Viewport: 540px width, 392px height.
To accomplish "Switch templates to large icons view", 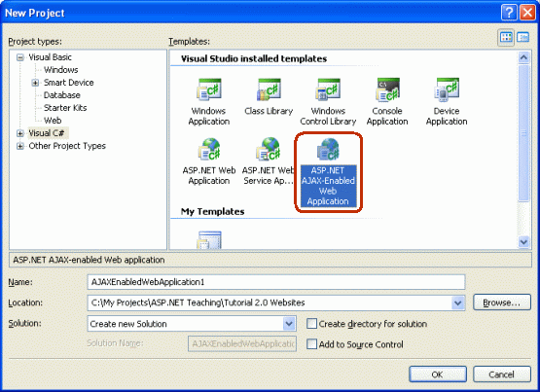I will (506, 37).
